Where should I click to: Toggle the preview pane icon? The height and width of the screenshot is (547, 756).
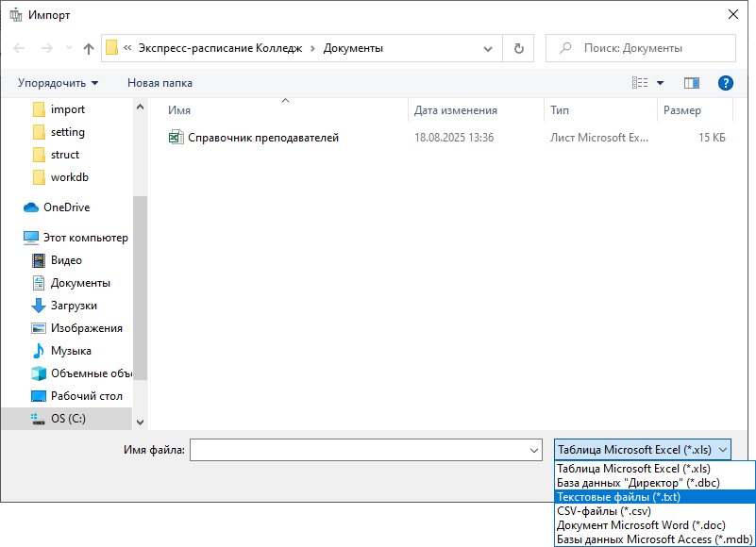[691, 83]
